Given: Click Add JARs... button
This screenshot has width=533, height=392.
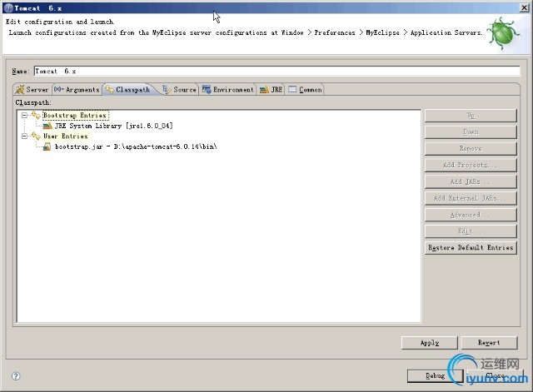Looking at the screenshot, I should click(471, 181).
